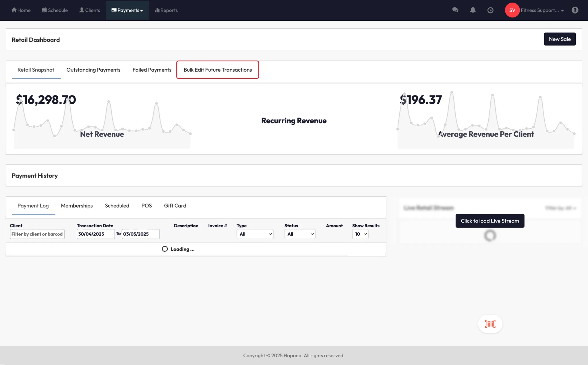Click the notifications bell icon
The image size is (588, 365).
coord(473,10)
